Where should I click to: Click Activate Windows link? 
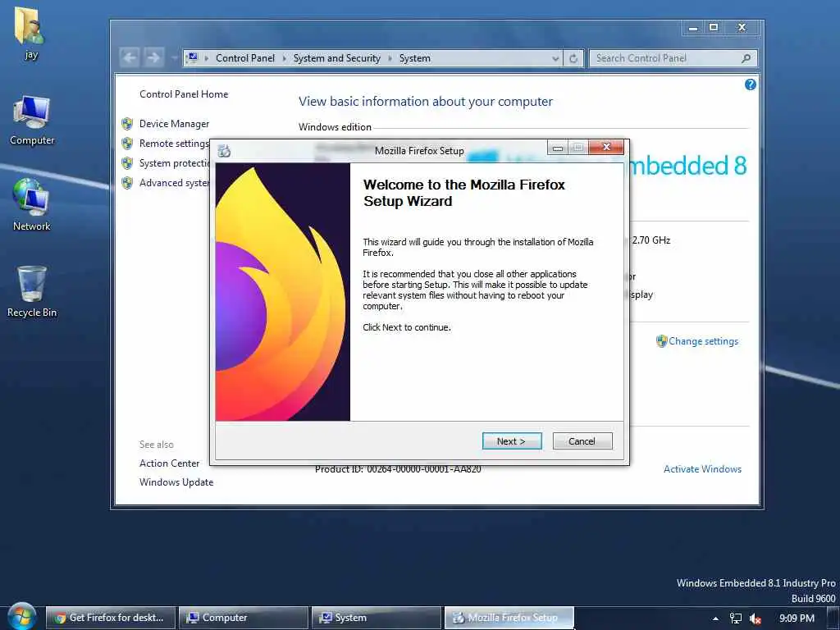pyautogui.click(x=702, y=468)
